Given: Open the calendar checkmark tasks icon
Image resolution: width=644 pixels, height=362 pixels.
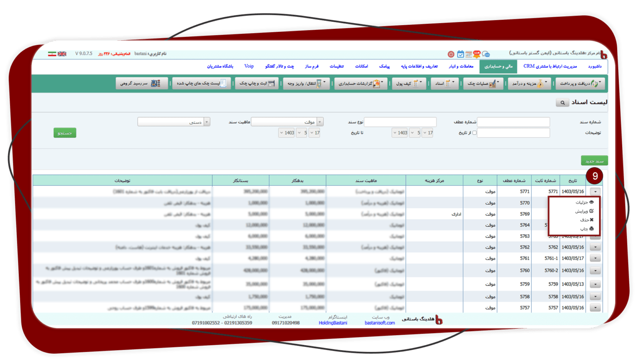Looking at the screenshot, I should click(x=460, y=54).
